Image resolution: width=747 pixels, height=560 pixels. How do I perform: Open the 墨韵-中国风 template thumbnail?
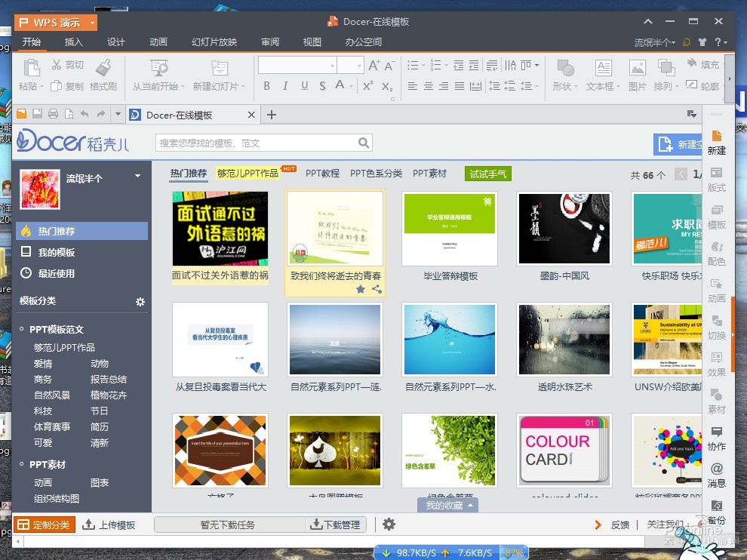pyautogui.click(x=564, y=229)
